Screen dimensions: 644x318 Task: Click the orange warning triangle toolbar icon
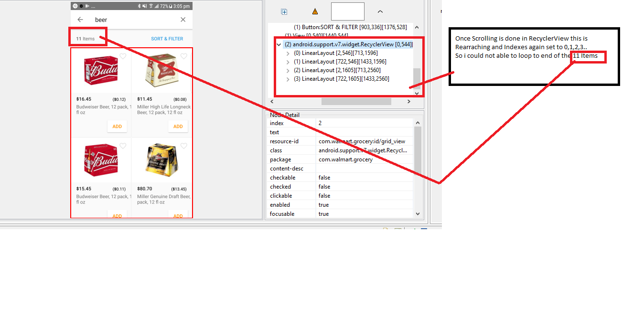pos(315,11)
